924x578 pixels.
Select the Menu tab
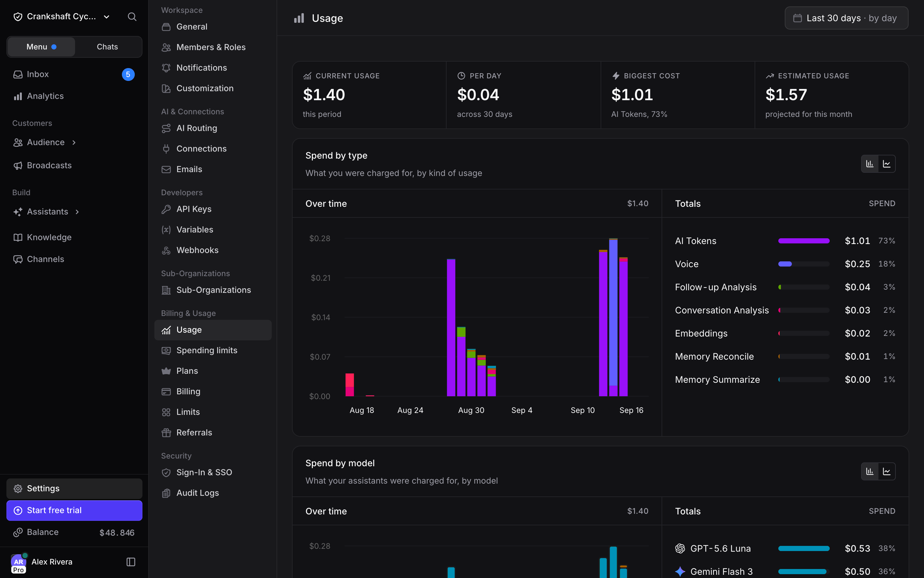click(41, 47)
